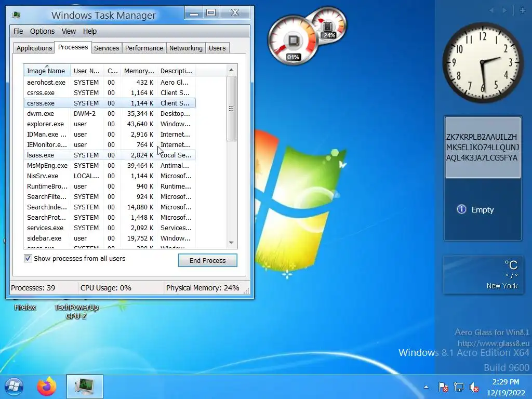
Task: Click the analog clock gadget
Action: (x=483, y=63)
